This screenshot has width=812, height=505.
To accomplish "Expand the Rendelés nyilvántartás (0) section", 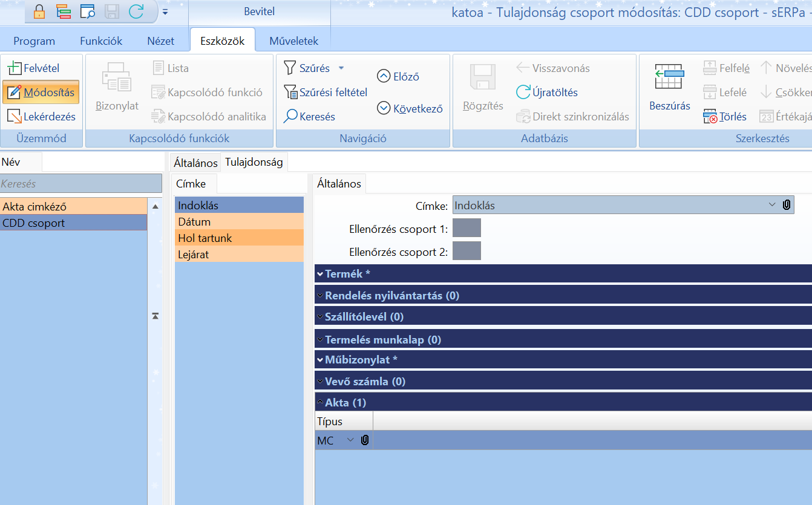I will [320, 296].
